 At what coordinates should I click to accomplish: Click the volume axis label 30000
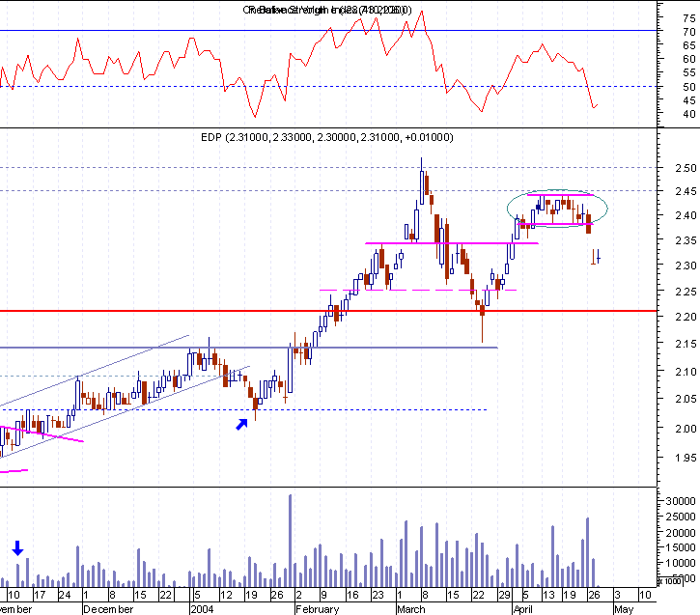click(681, 501)
